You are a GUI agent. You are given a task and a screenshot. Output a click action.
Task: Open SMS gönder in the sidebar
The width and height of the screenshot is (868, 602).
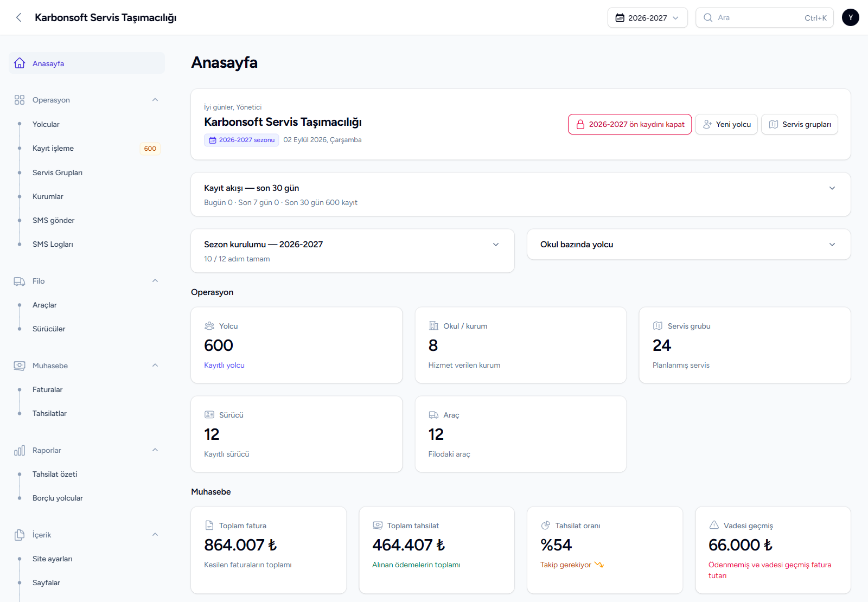click(x=87, y=220)
